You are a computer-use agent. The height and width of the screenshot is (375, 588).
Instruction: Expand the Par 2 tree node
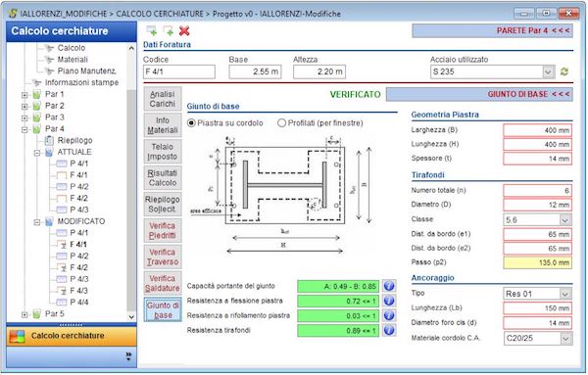click(24, 107)
